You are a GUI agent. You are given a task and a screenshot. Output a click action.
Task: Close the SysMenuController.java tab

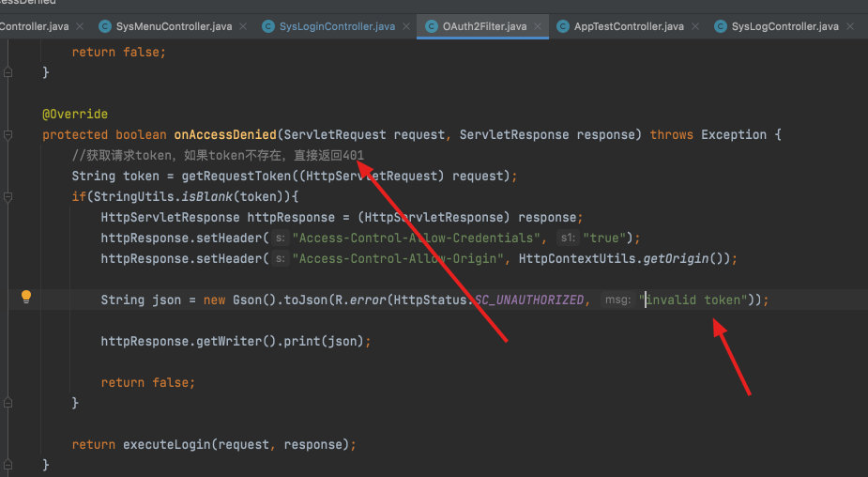click(x=243, y=26)
